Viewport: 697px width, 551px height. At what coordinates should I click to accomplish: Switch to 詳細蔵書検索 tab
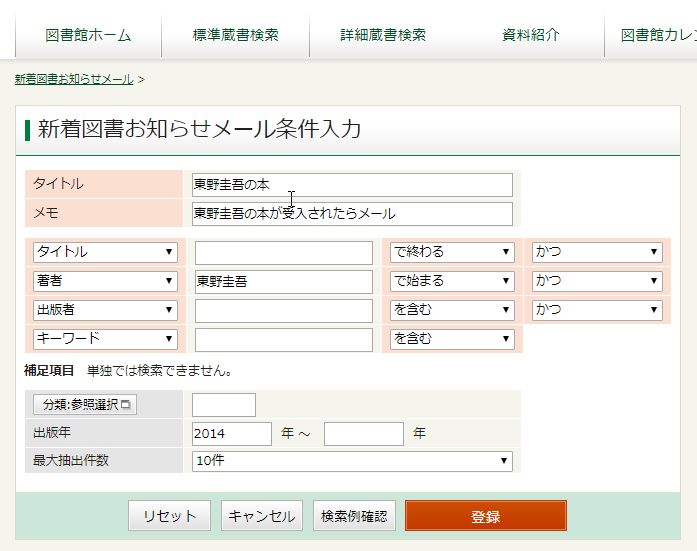pos(383,35)
